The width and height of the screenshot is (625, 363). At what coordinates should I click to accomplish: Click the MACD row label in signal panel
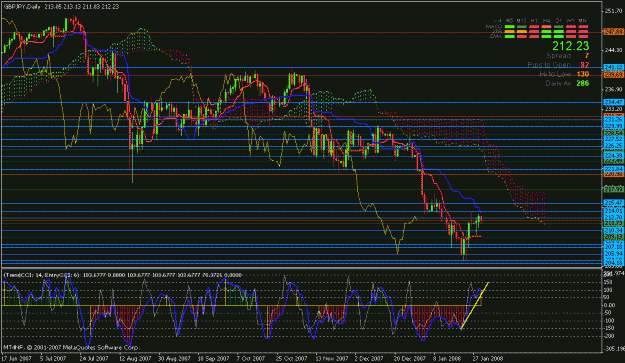click(x=494, y=27)
